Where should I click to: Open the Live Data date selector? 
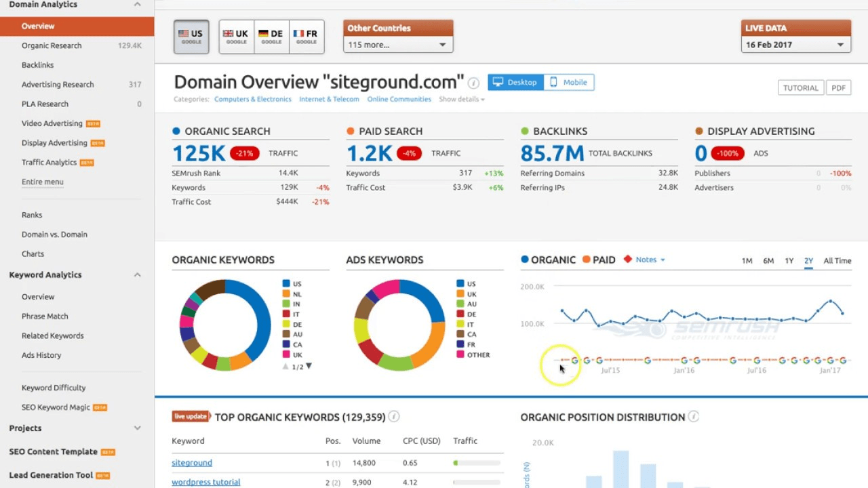pos(795,43)
